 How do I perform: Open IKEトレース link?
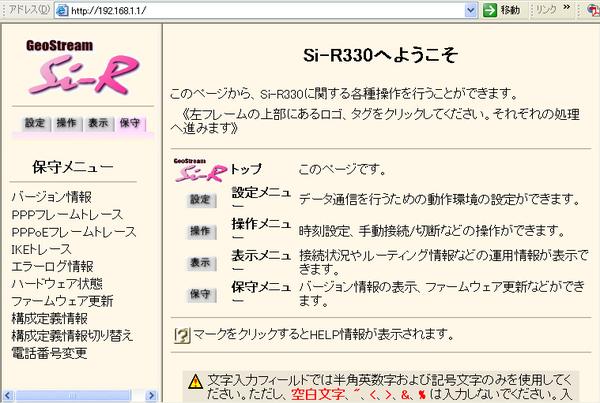pyautogui.click(x=41, y=249)
